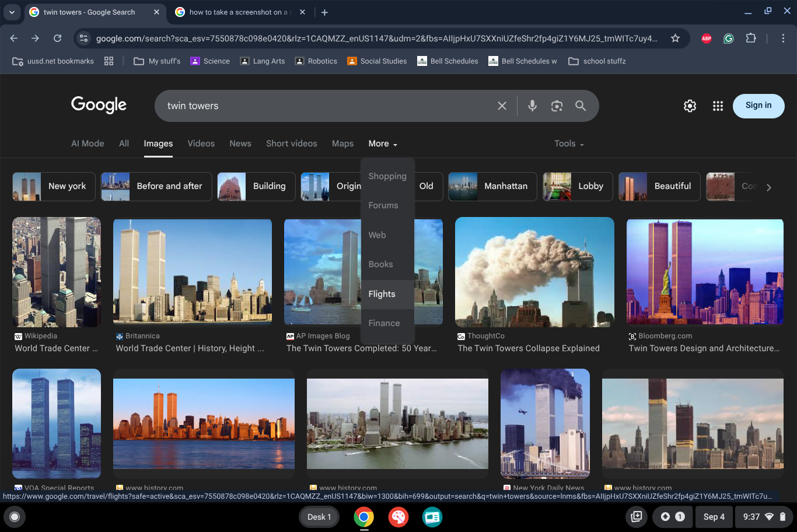This screenshot has width=797, height=532.
Task: Expand the Tools dropdown
Action: (568, 143)
